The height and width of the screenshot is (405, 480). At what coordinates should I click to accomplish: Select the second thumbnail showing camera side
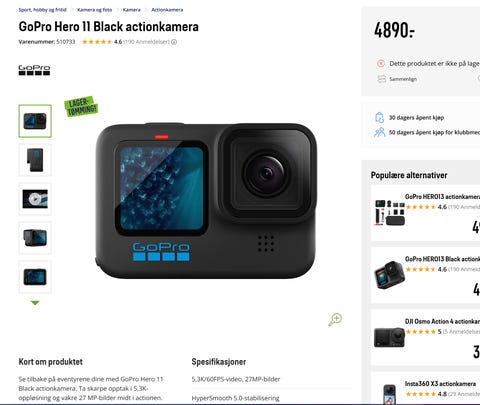click(35, 160)
